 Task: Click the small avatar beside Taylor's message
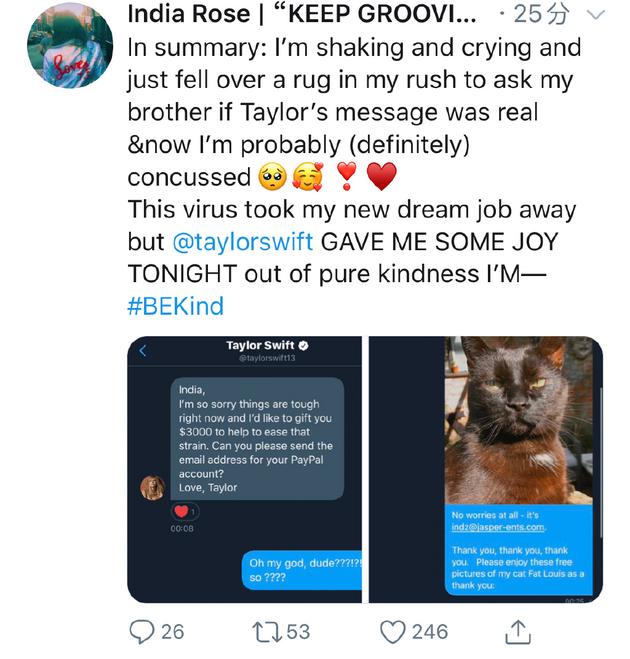(153, 487)
